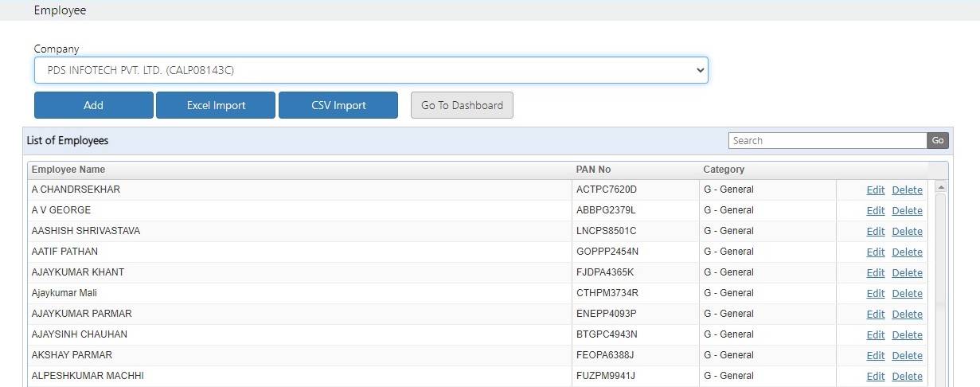Delete the Ajaykumar Mali record
This screenshot has width=980, height=387.
[908, 294]
